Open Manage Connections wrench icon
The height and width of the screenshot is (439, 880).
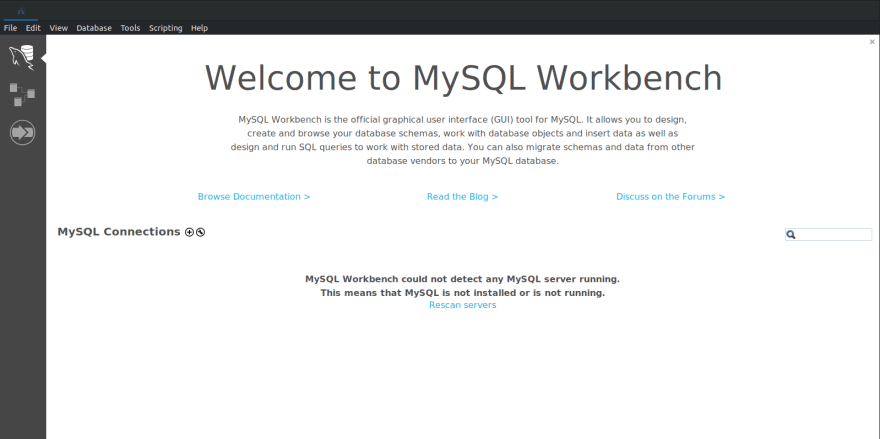click(200, 232)
